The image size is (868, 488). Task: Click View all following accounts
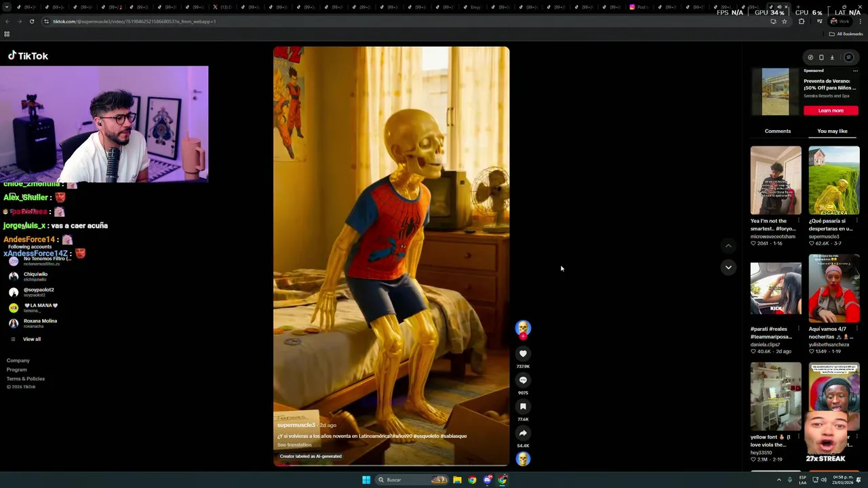[x=32, y=339]
